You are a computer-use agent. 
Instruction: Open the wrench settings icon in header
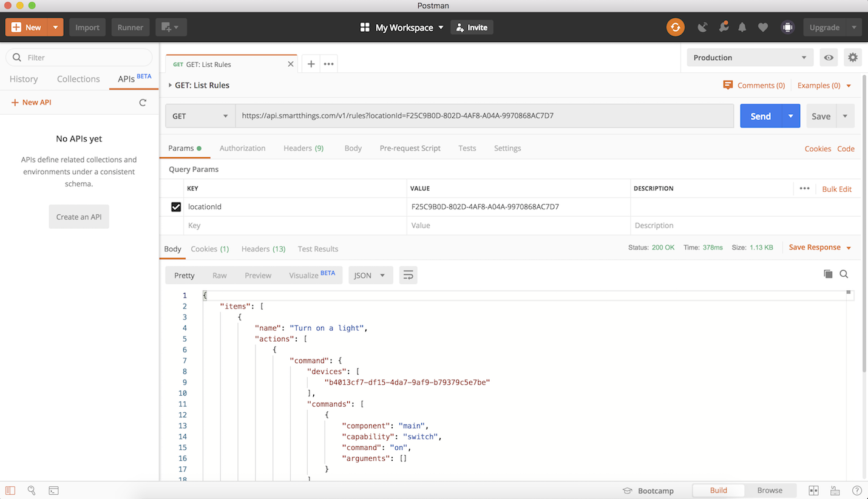coord(723,27)
